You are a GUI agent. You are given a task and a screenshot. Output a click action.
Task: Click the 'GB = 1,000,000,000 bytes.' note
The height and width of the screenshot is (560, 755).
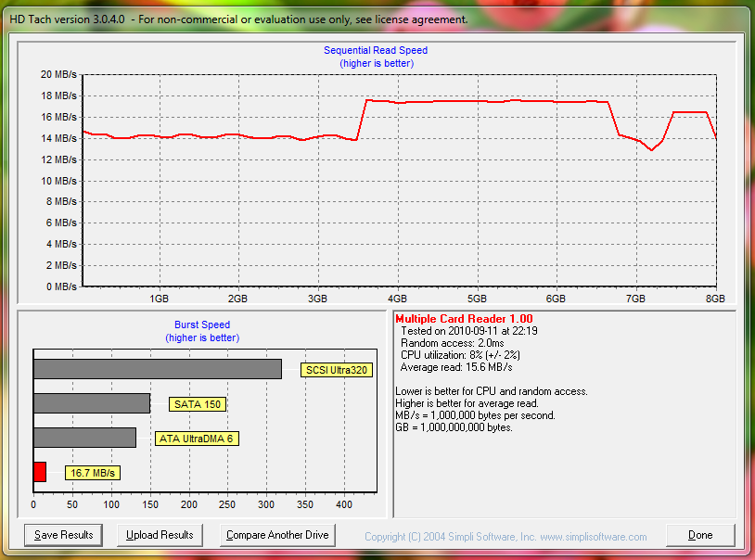pyautogui.click(x=454, y=427)
